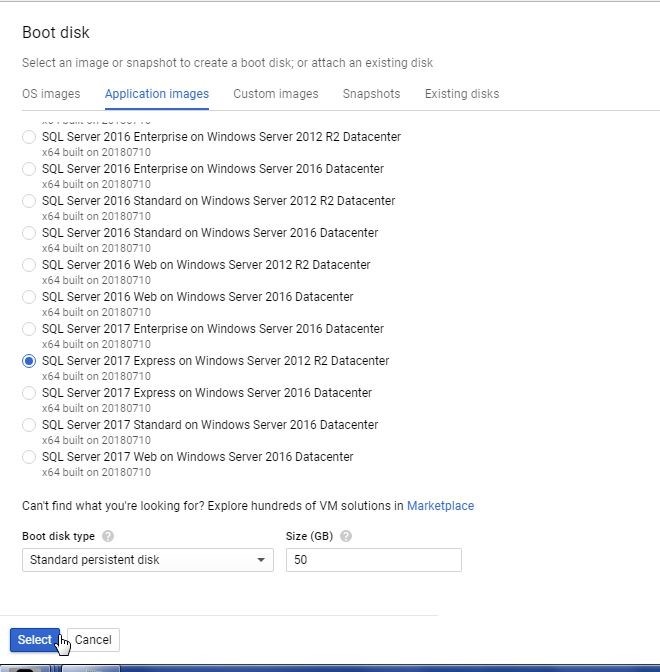Choose SQL Server 2017 Express on Windows Server 2016
Screen dimensions: 660x672
pos(29,393)
